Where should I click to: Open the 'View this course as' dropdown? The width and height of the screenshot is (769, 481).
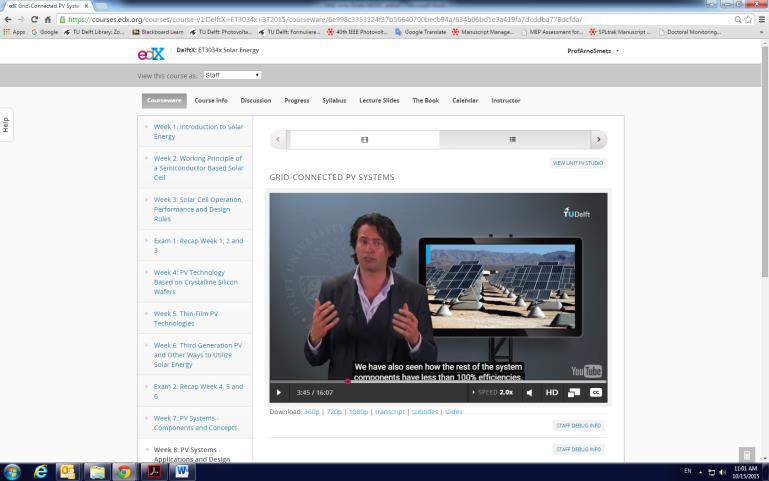[231, 75]
